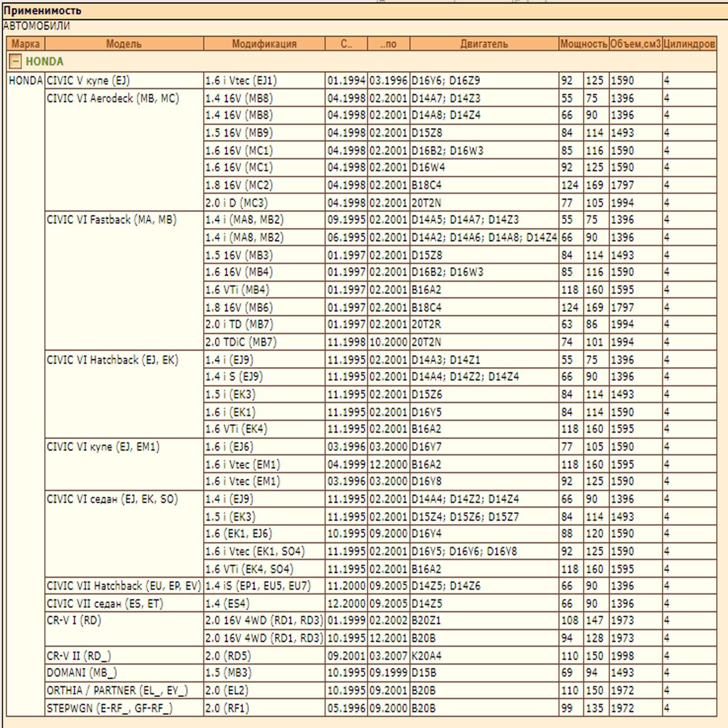Image resolution: width=728 pixels, height=728 pixels.
Task: Sort by the Модель column header
Action: (x=124, y=44)
